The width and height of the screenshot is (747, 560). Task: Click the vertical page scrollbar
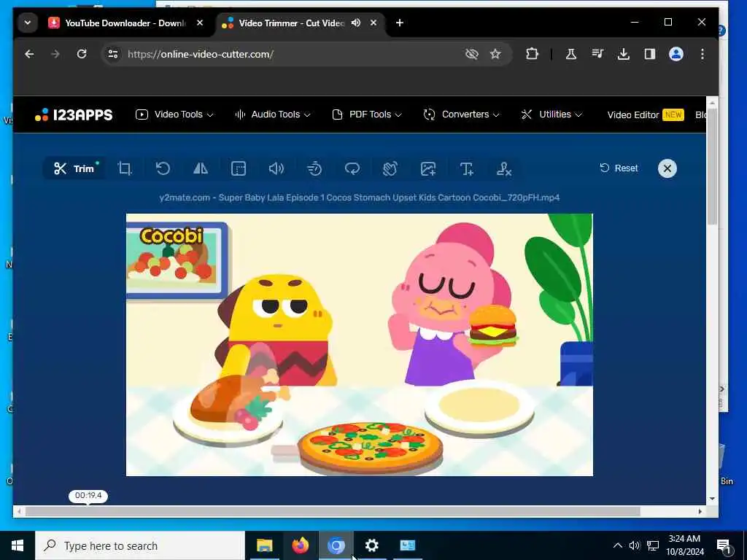[712, 166]
